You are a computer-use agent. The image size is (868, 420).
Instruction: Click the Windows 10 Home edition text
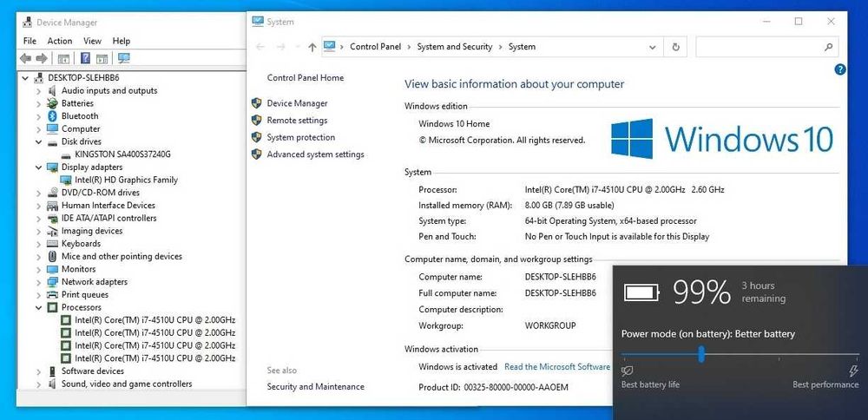(x=454, y=124)
